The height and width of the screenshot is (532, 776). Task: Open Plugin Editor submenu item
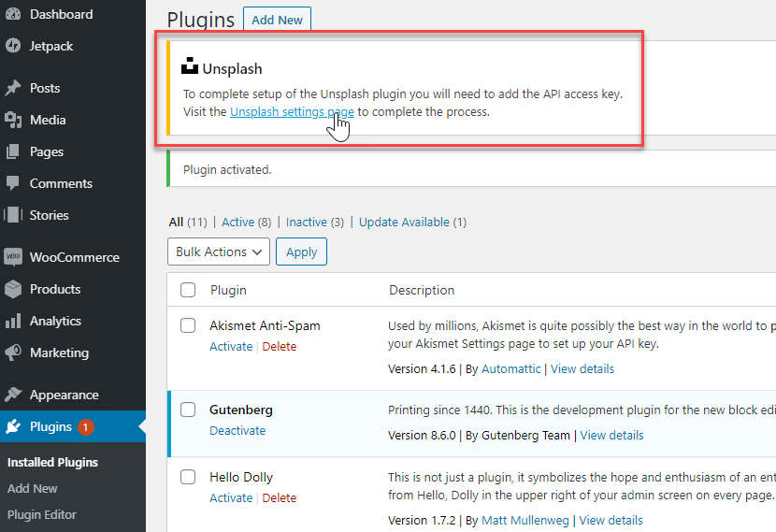pyautogui.click(x=41, y=514)
